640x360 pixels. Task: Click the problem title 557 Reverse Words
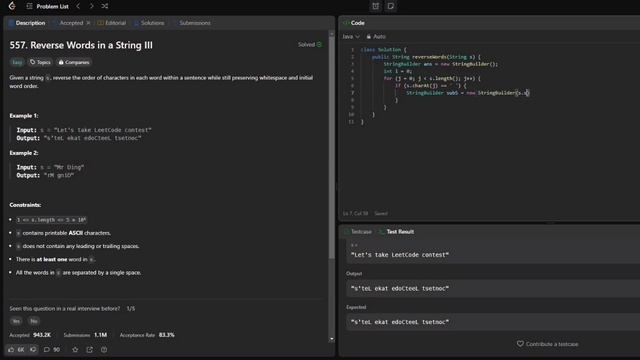[81, 45]
